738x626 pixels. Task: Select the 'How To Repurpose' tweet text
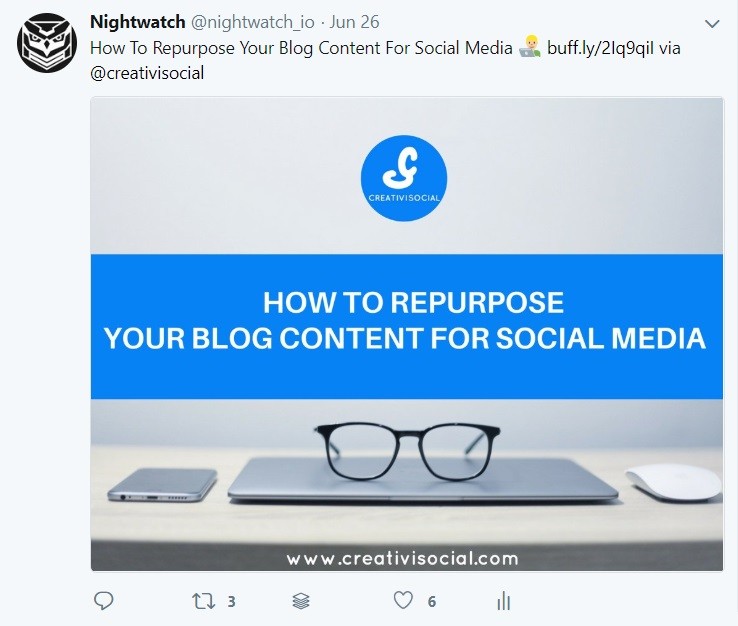(x=301, y=48)
